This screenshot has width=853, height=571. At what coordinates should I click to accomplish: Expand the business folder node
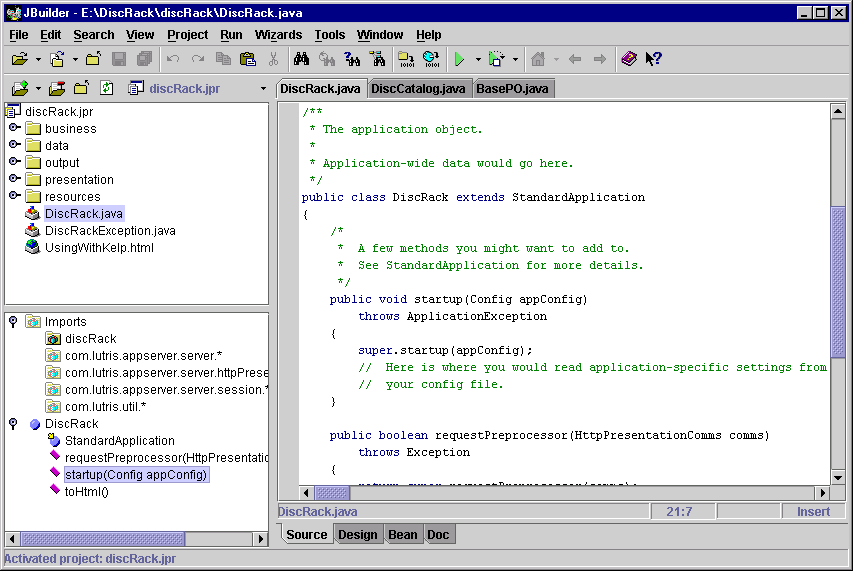point(14,128)
